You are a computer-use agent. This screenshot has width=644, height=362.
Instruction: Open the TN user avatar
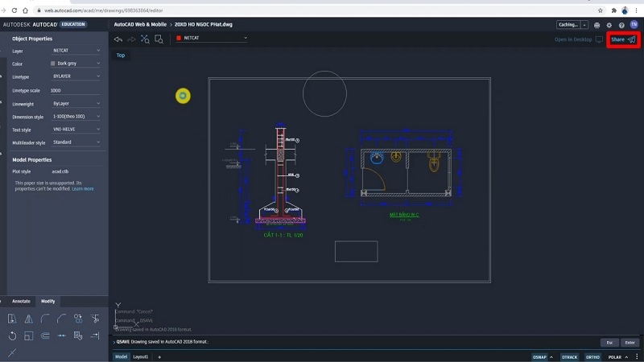(x=634, y=25)
